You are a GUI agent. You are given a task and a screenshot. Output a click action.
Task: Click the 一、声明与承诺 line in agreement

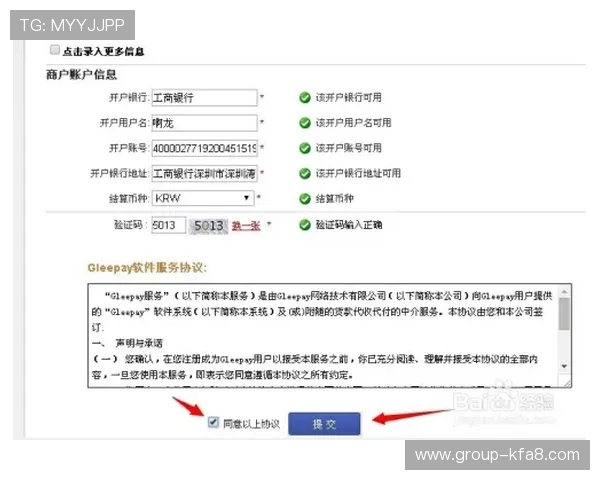pyautogui.click(x=128, y=343)
